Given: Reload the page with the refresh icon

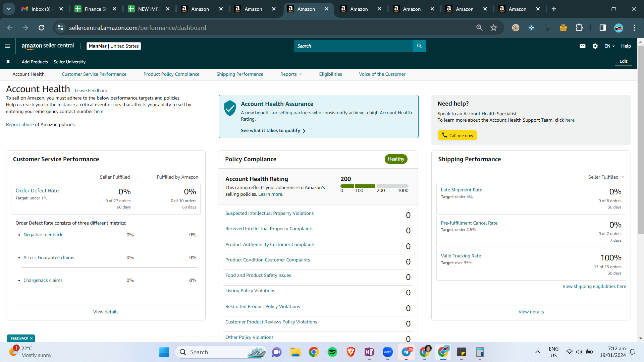Looking at the screenshot, I should pos(41,28).
